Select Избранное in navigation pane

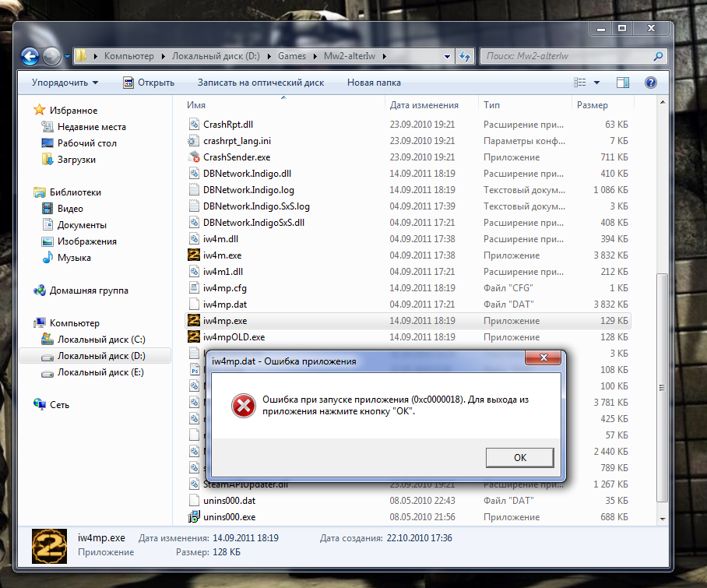73,111
